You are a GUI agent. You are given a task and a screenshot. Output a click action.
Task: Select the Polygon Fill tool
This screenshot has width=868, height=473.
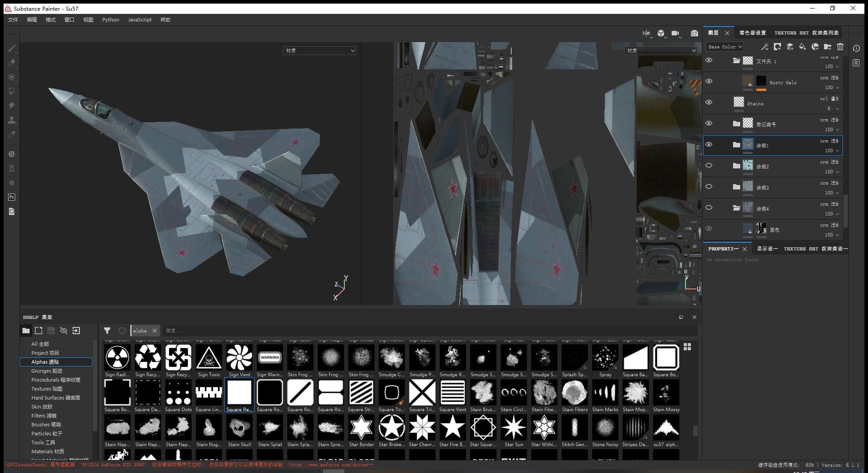point(12,91)
